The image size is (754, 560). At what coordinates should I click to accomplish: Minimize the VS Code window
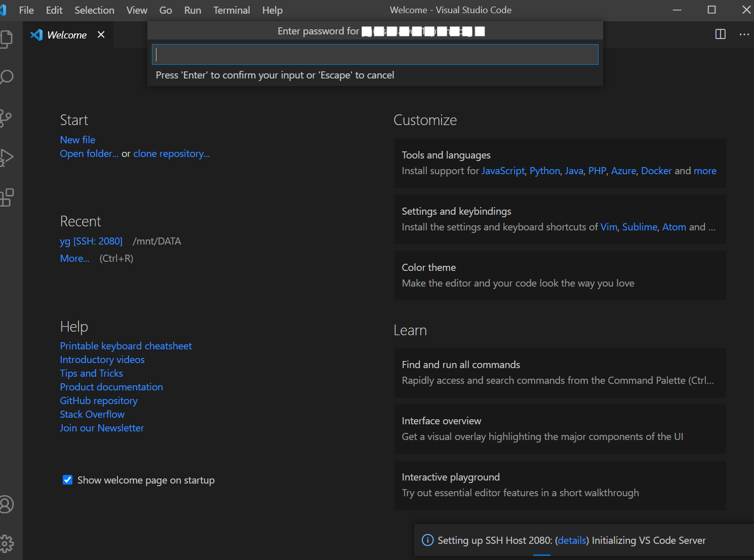(677, 10)
